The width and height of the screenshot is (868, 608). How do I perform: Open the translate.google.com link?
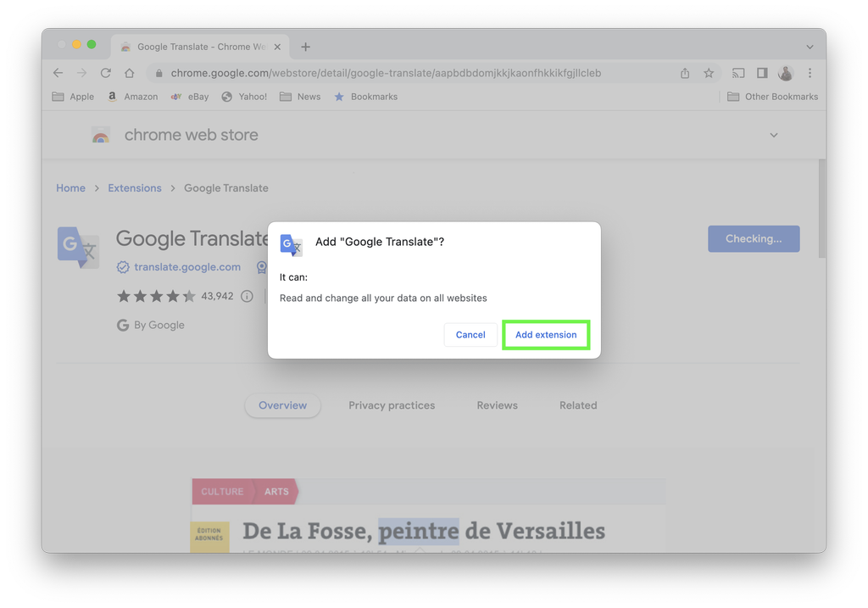click(187, 266)
